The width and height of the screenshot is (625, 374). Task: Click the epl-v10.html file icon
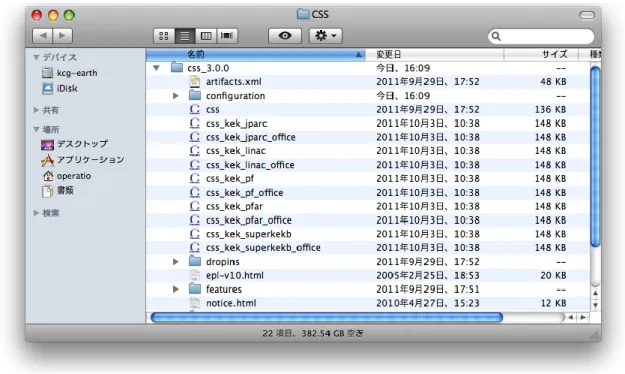click(x=195, y=275)
